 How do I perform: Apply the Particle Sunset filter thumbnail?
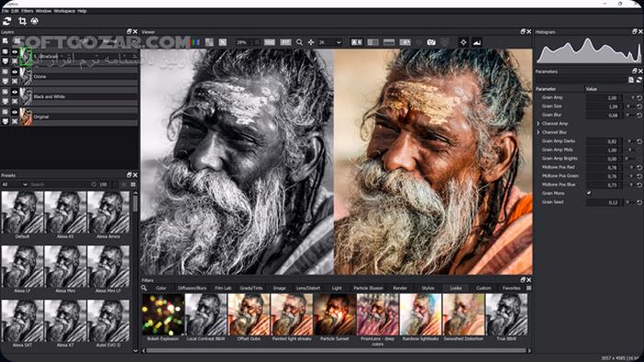[335, 314]
